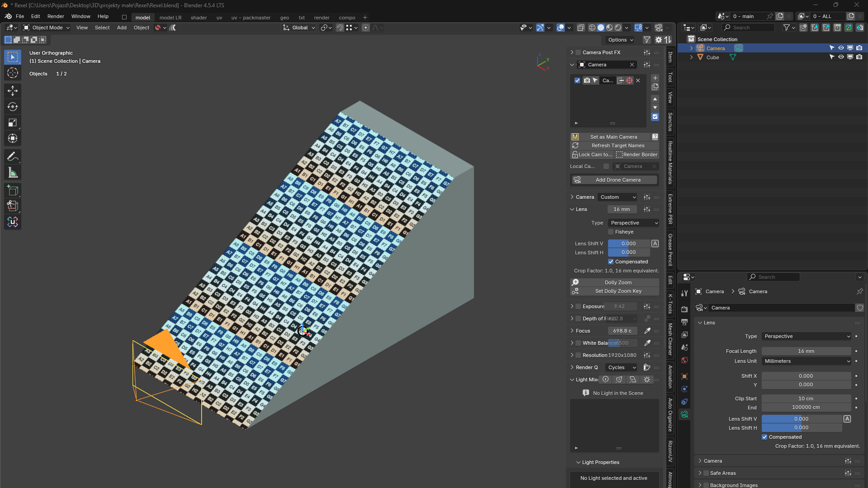This screenshot has width=868, height=488.
Task: Open the Render properties tab
Action: 684,310
